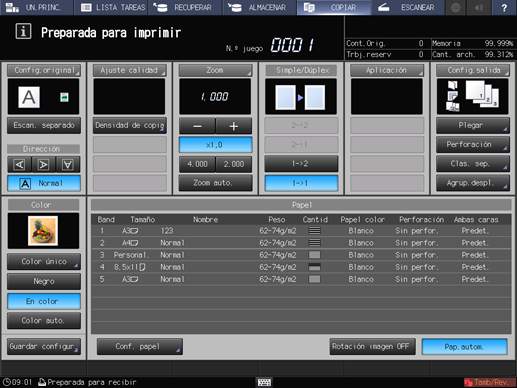The height and width of the screenshot is (388, 517).
Task: Select tray 2 A4 Normal paper
Action: coord(301,243)
